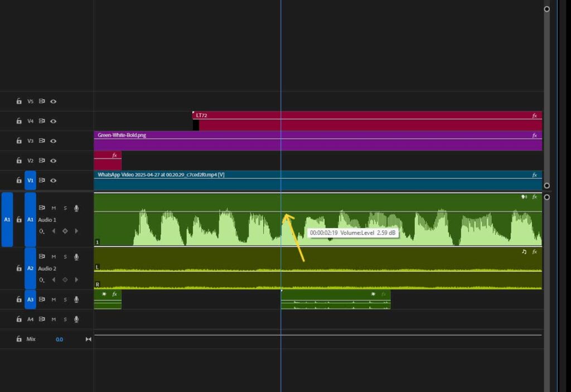Screen dimensions: 571x392
Task: Go to previous keyframe on Audio 1
Action: pyautogui.click(x=54, y=231)
